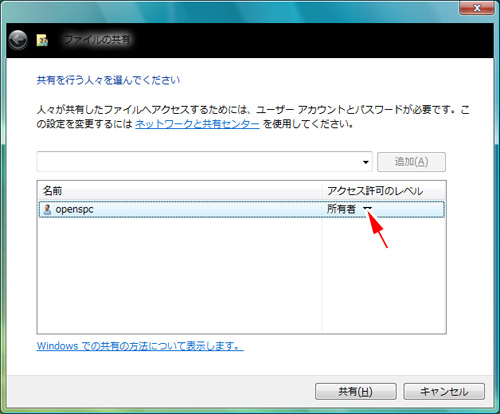Click the back arrow button
This screenshot has height=414, width=500.
tap(18, 40)
